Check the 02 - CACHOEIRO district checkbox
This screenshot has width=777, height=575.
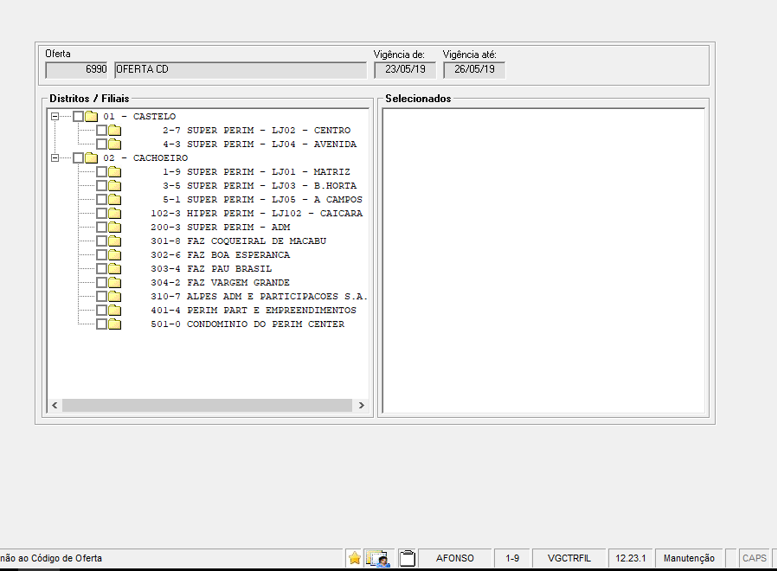78,158
